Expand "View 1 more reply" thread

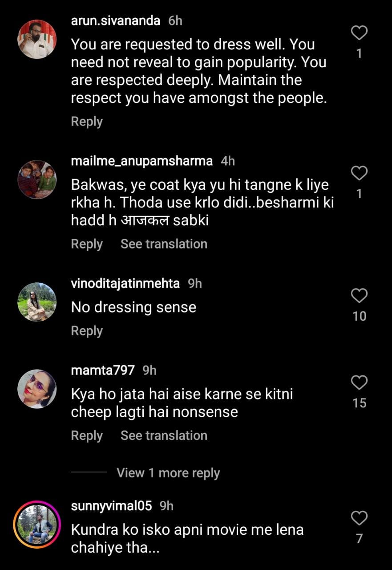pyautogui.click(x=168, y=473)
